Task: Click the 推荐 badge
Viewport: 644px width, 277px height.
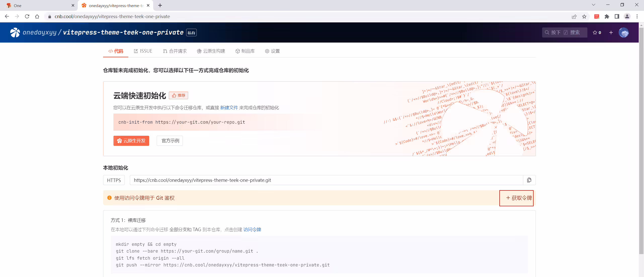Action: (179, 95)
